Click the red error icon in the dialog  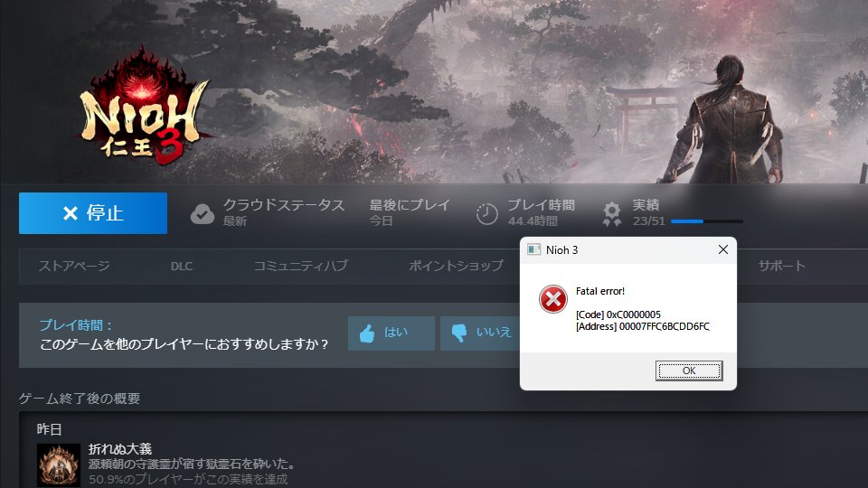[x=553, y=299]
